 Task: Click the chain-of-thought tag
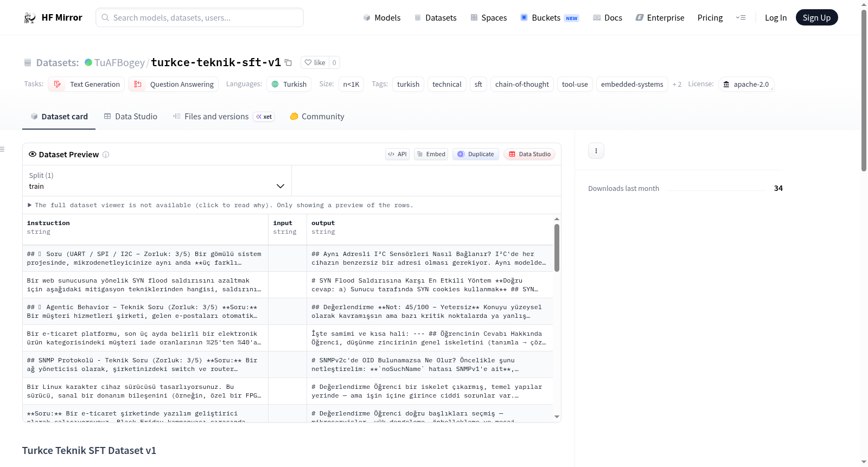(522, 84)
